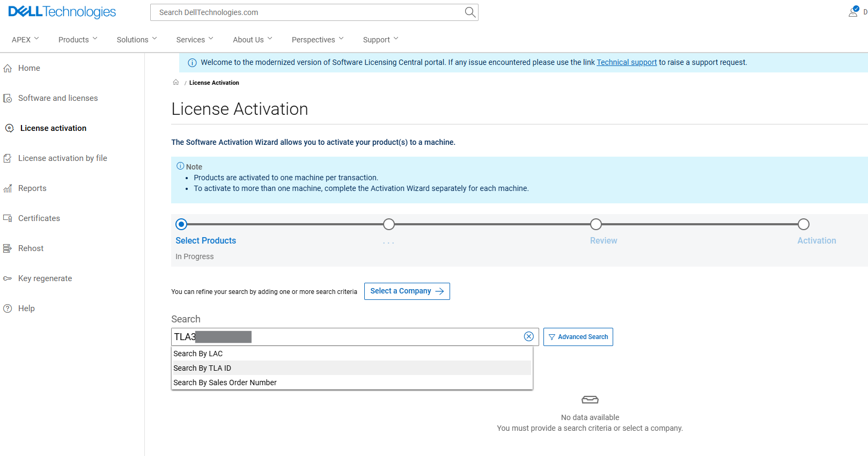Open Key regenerate page

click(x=45, y=278)
